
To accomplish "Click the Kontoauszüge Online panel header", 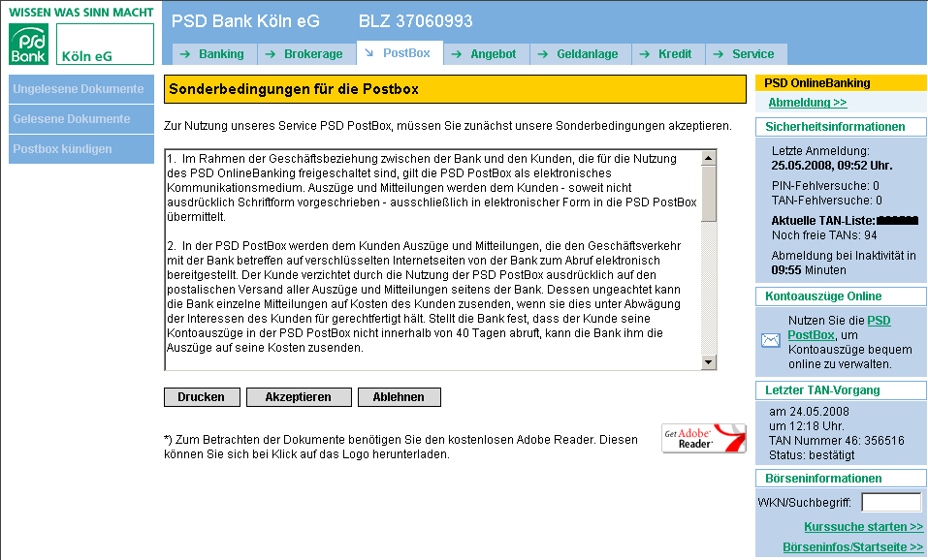I will (x=841, y=296).
